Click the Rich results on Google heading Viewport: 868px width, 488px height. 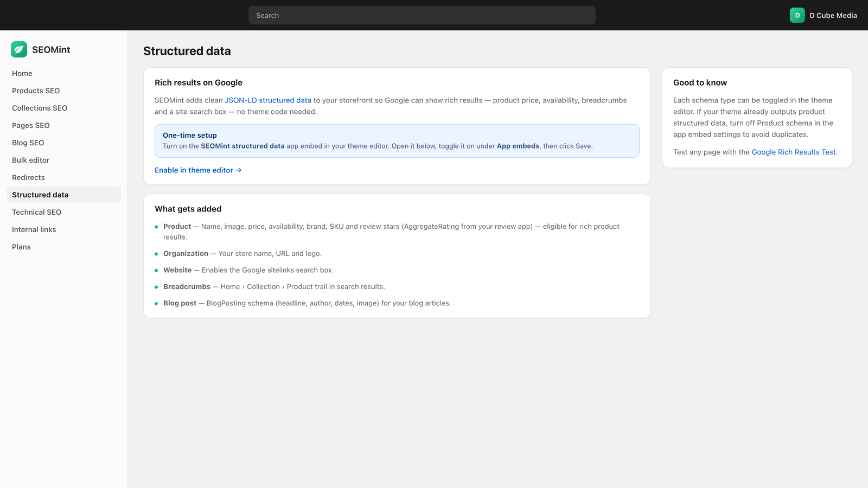pyautogui.click(x=199, y=82)
